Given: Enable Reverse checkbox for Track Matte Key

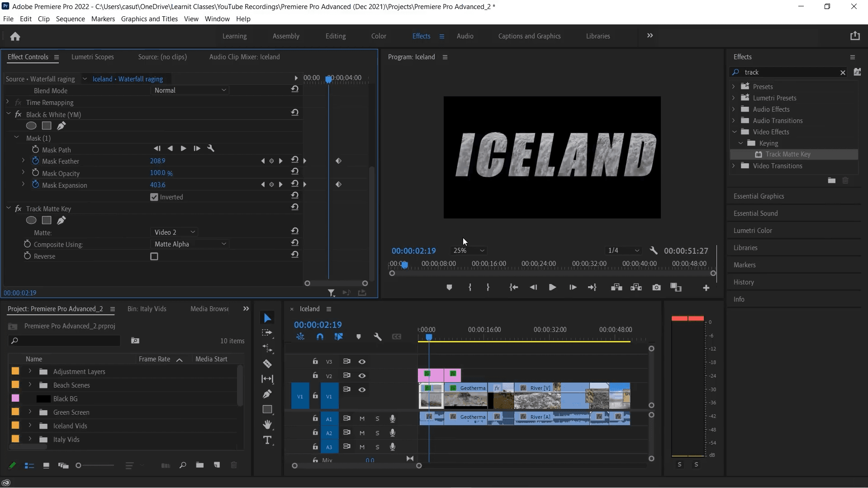Looking at the screenshot, I should [154, 256].
